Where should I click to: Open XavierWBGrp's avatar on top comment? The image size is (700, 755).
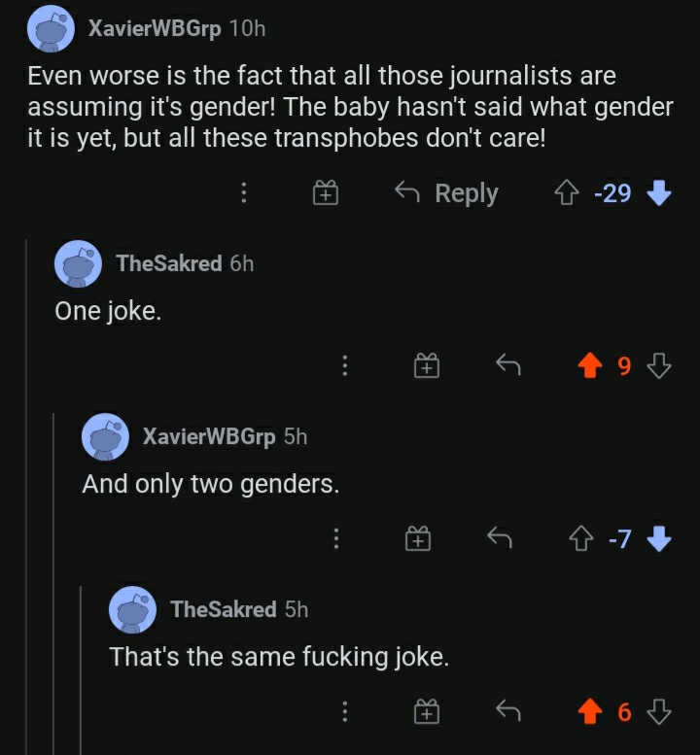click(x=52, y=29)
